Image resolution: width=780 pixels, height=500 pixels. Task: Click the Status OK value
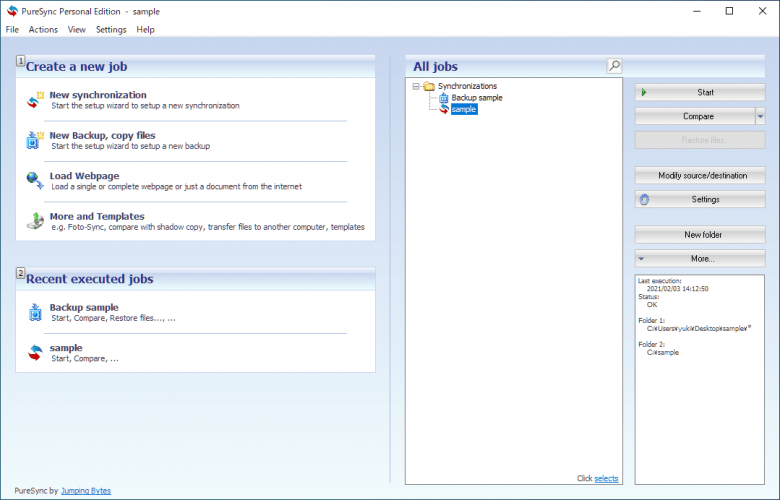click(x=652, y=304)
